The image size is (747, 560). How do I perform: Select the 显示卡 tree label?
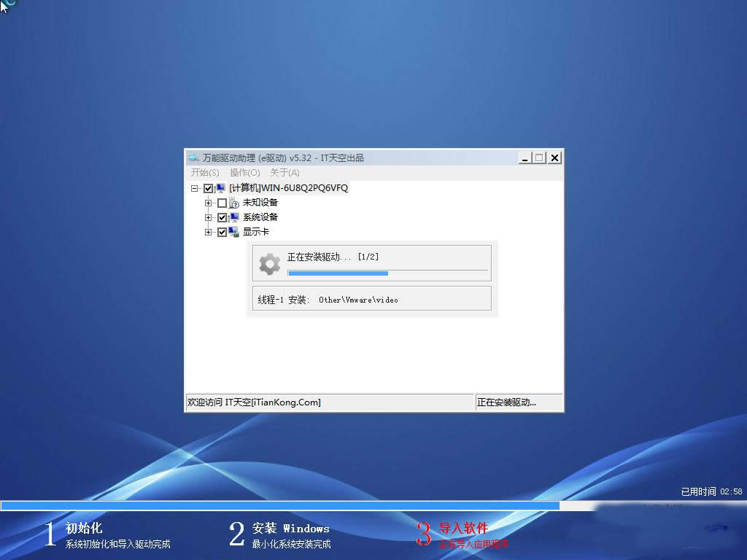point(256,232)
